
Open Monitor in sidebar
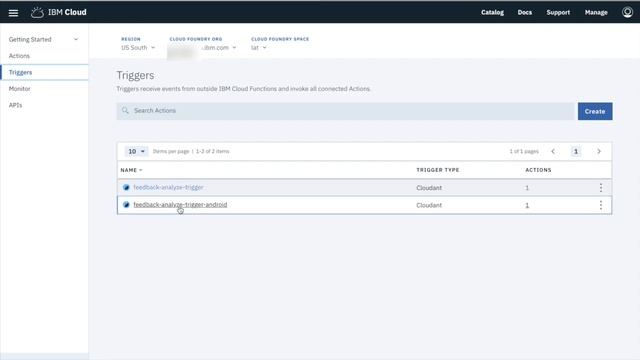[20, 89]
